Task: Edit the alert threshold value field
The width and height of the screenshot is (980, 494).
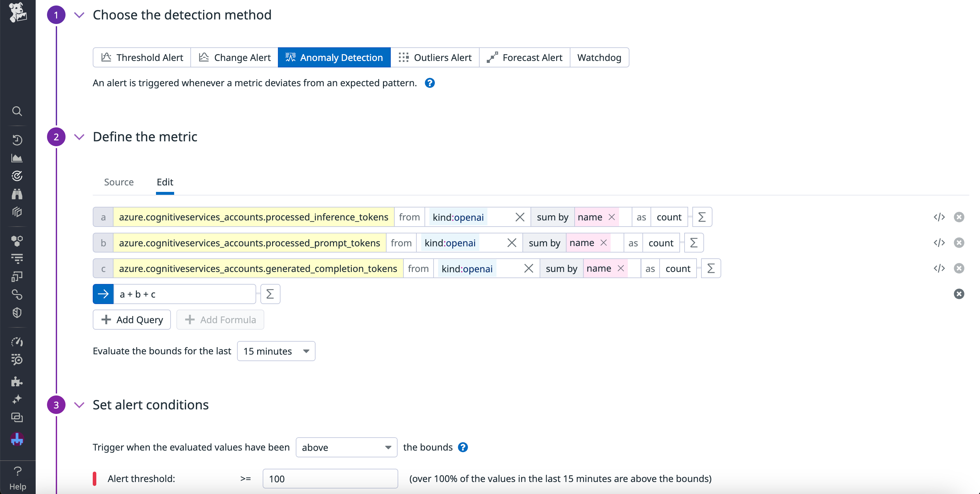Action: (x=329, y=478)
